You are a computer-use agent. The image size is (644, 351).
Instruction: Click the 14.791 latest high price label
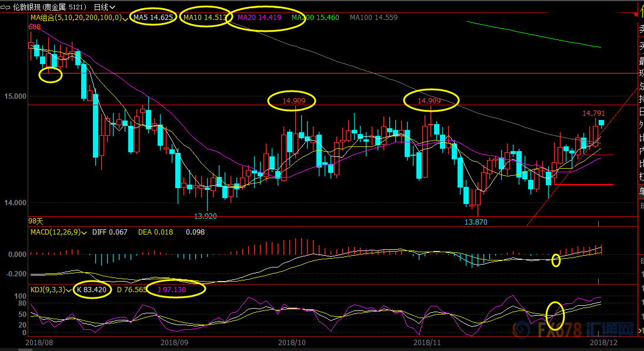point(593,113)
